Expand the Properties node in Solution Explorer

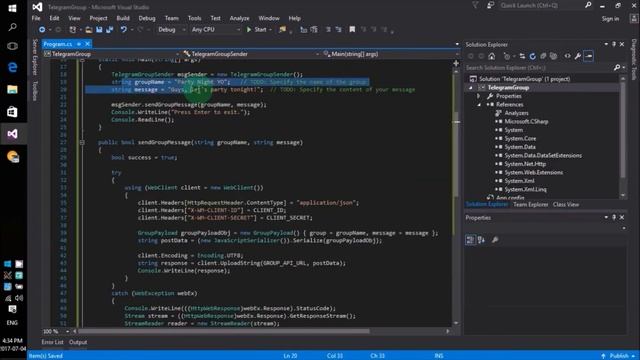[x=479, y=96]
